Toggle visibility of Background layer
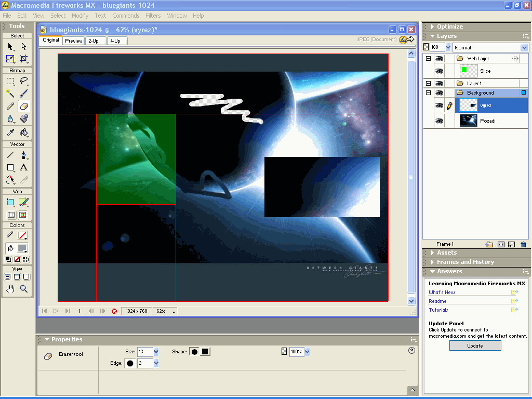The height and width of the screenshot is (399, 532). pos(439,93)
